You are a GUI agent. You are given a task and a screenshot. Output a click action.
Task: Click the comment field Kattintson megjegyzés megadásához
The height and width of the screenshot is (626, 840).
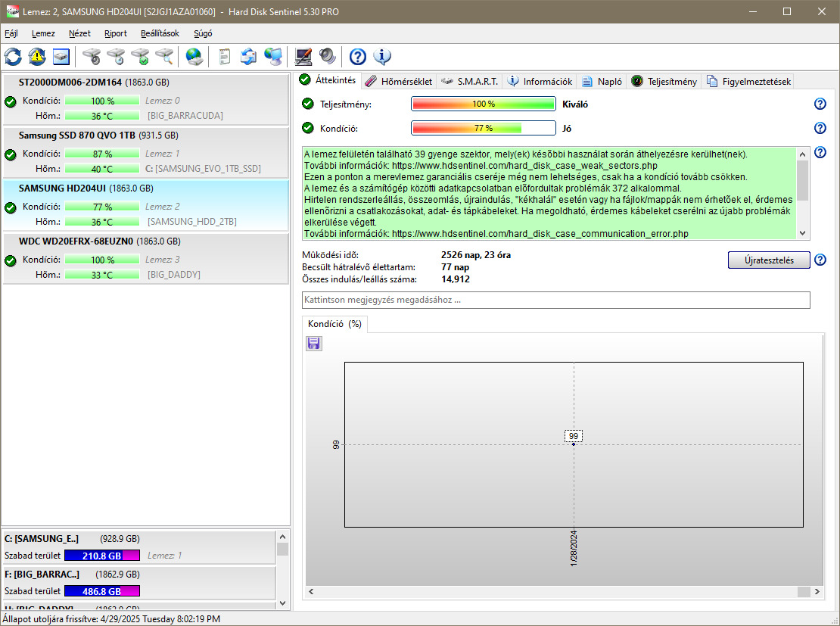(x=555, y=300)
